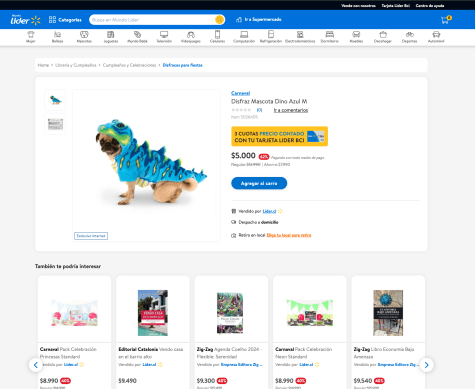Viewport: 475px width, 389px height.
Task: Open Zig-Zag Agenda Coelho 2024 card
Action: (231, 332)
